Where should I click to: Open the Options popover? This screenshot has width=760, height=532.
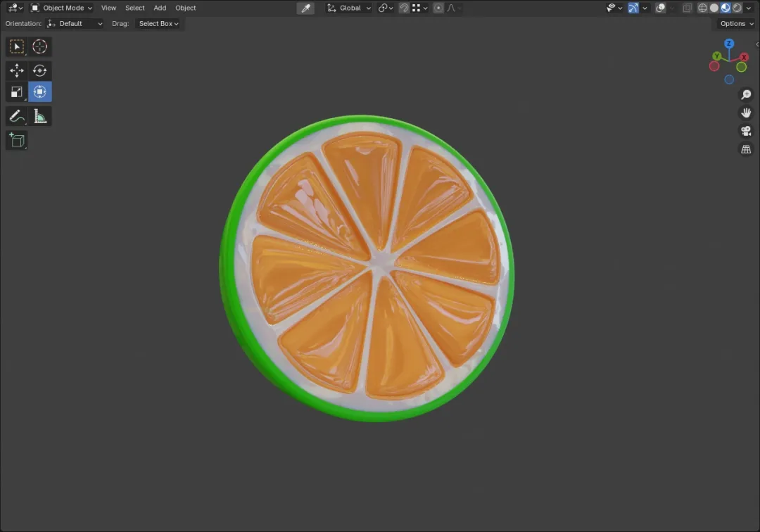coord(737,23)
